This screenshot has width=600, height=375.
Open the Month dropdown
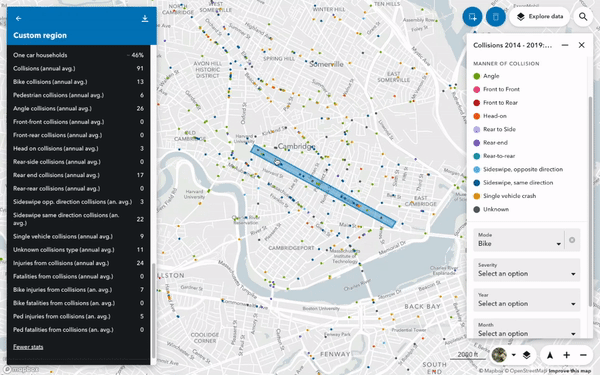click(527, 328)
